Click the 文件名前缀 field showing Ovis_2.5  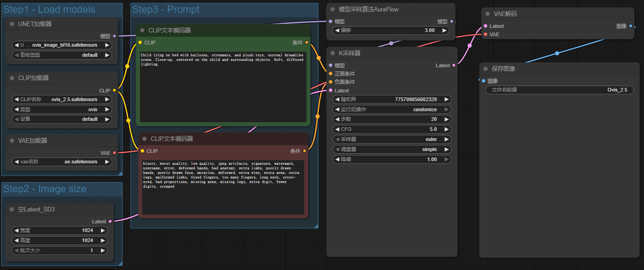point(559,90)
